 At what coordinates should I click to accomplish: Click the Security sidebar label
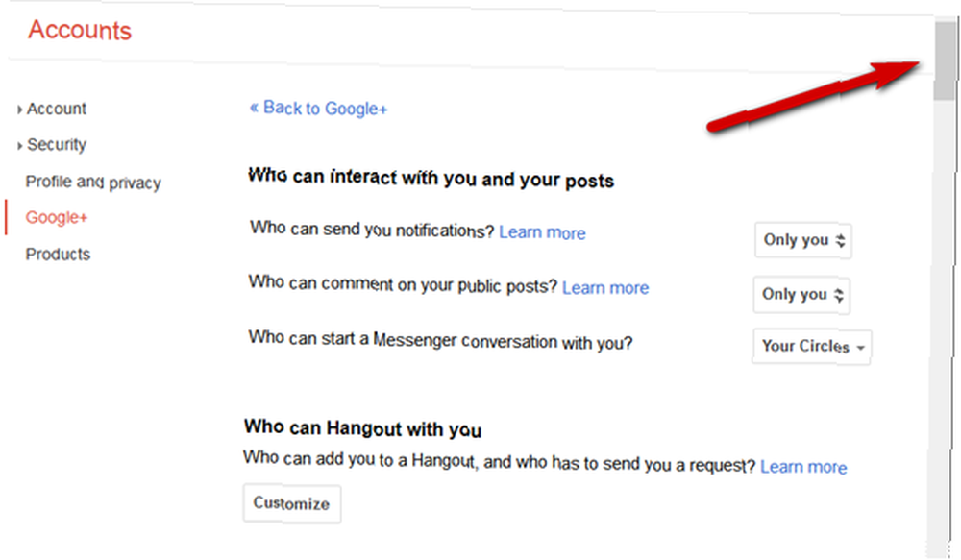57,145
